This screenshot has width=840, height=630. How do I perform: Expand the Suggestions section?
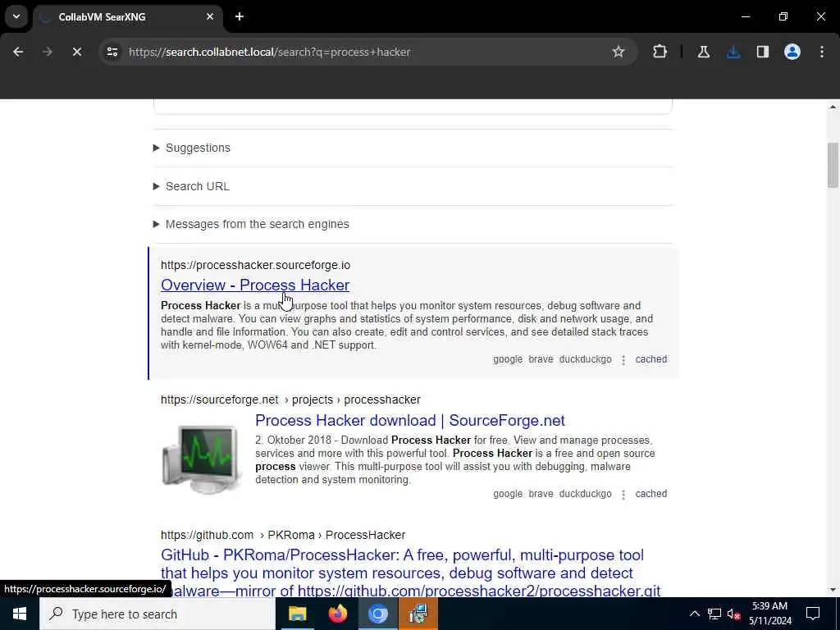192,148
